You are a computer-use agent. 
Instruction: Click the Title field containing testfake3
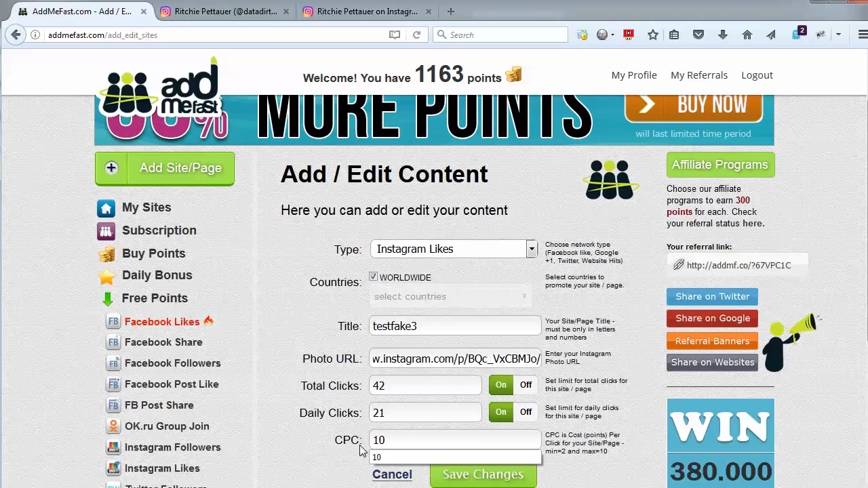455,326
